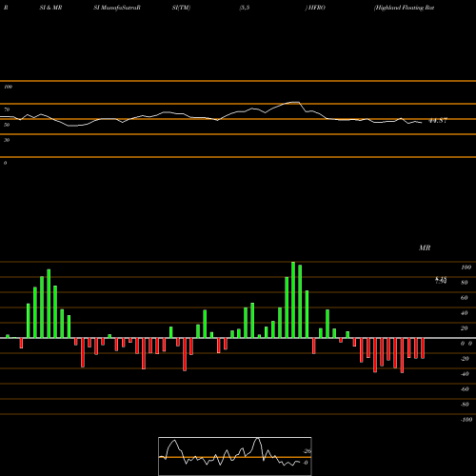Click the RSI axis label '30'

pyautogui.click(x=7, y=140)
